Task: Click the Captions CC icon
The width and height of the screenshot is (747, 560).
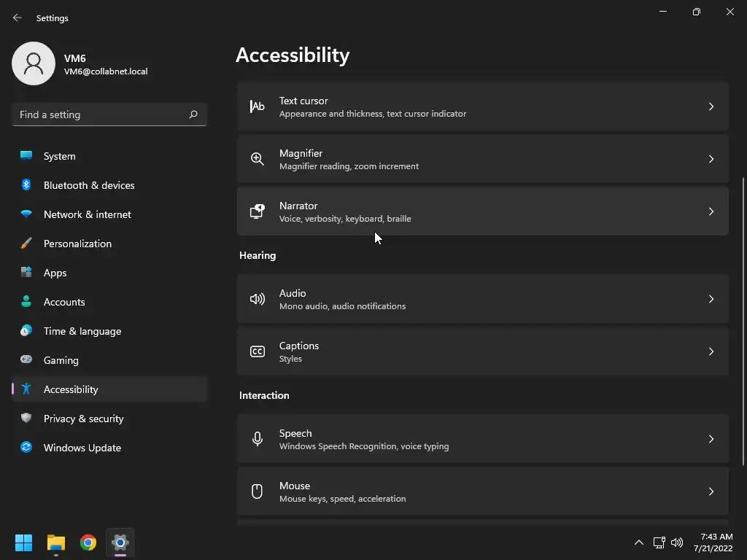Action: tap(257, 351)
